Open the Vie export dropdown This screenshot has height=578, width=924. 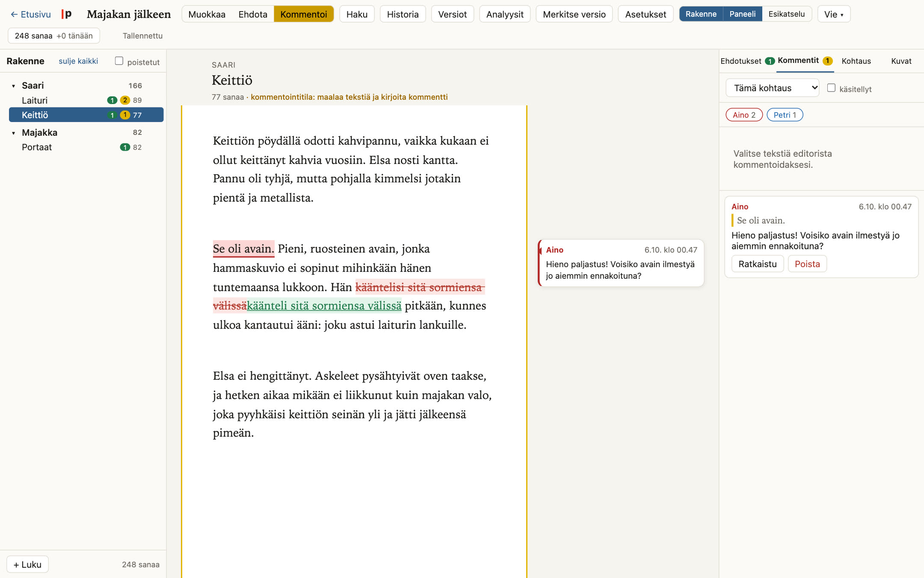834,14
